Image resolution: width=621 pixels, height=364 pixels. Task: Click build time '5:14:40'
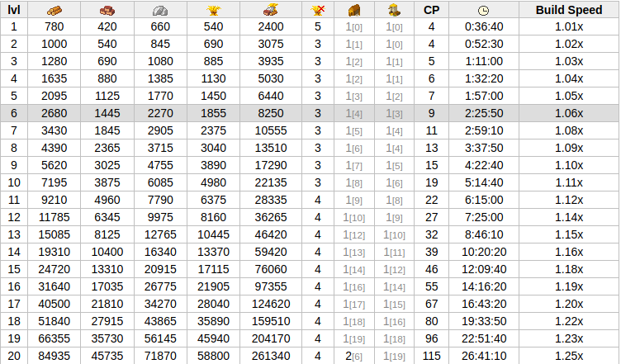click(484, 182)
